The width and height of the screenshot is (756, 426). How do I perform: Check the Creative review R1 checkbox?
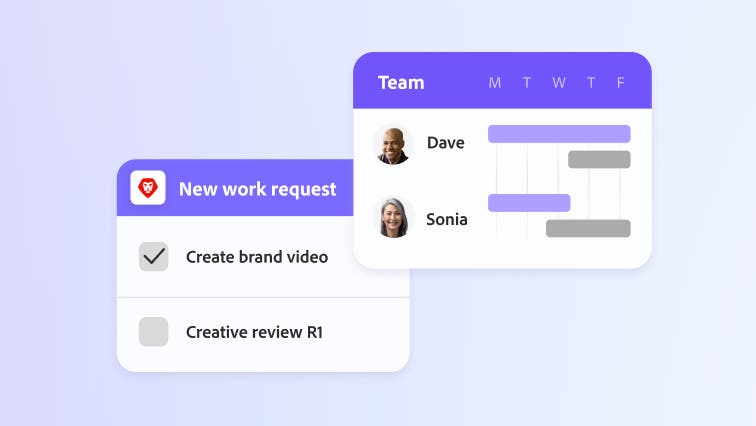(153, 332)
